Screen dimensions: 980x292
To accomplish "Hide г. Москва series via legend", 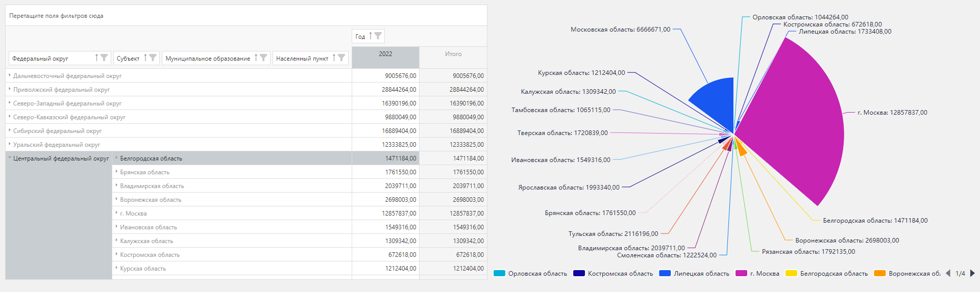I will (x=758, y=274).
